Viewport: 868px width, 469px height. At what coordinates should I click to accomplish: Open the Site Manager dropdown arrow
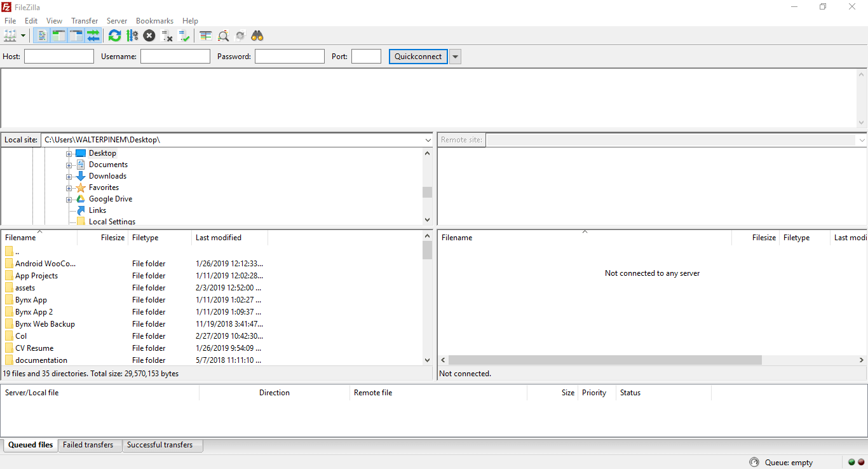click(24, 36)
